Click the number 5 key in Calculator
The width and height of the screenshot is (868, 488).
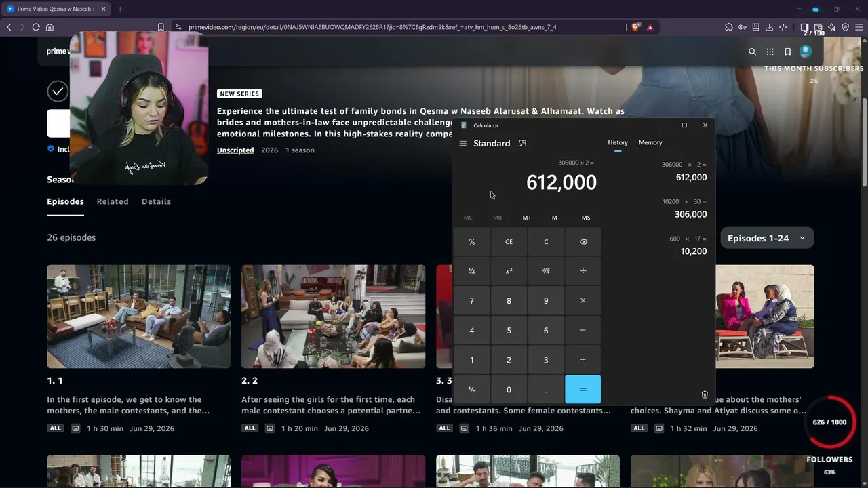coord(509,331)
